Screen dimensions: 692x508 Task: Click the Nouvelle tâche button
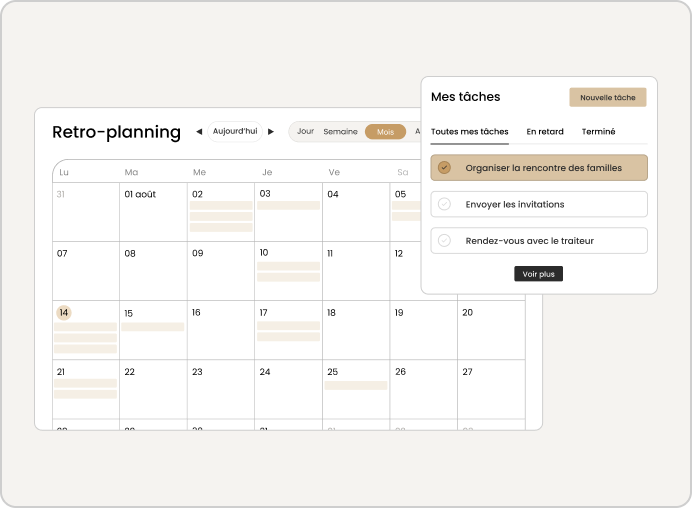coord(608,98)
